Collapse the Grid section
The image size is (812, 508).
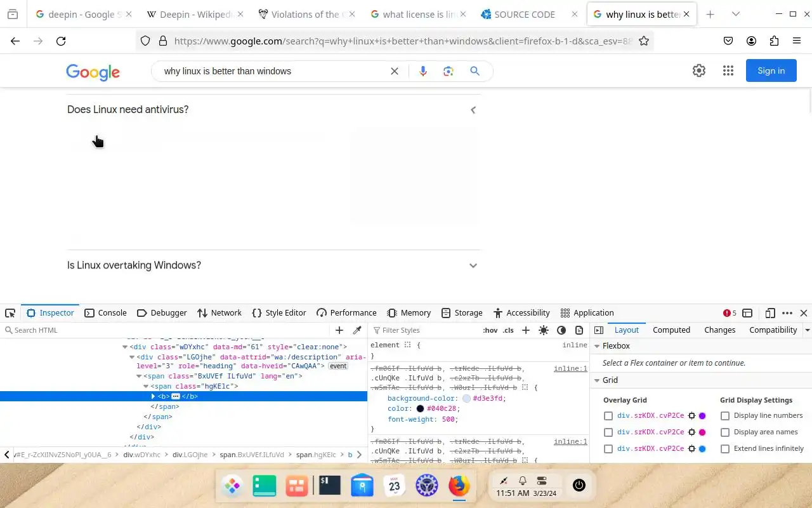pos(597,380)
